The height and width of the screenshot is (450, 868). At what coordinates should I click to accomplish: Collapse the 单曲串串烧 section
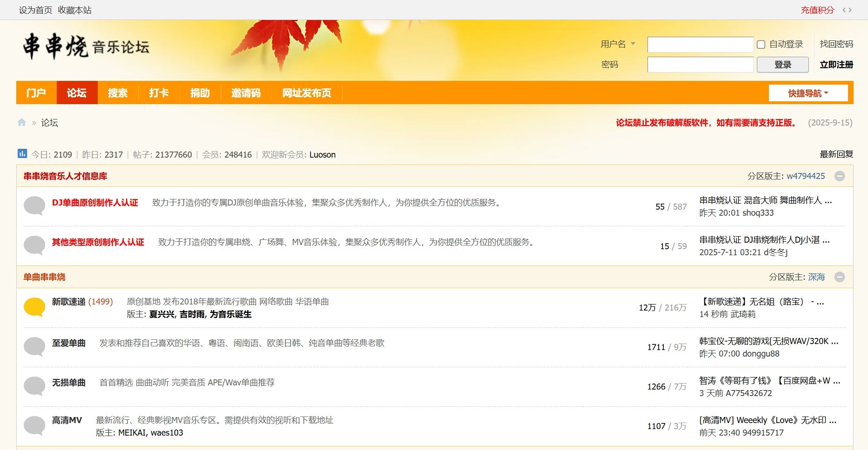tap(840, 277)
